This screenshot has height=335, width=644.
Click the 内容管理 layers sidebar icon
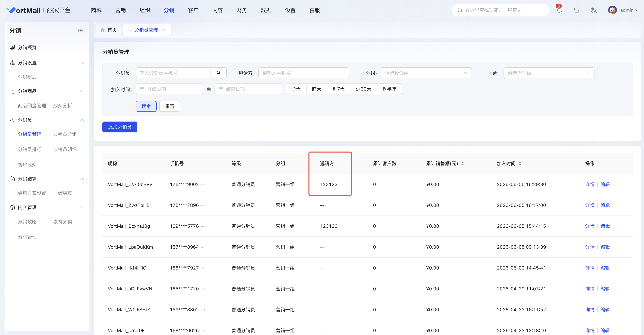click(x=12, y=207)
